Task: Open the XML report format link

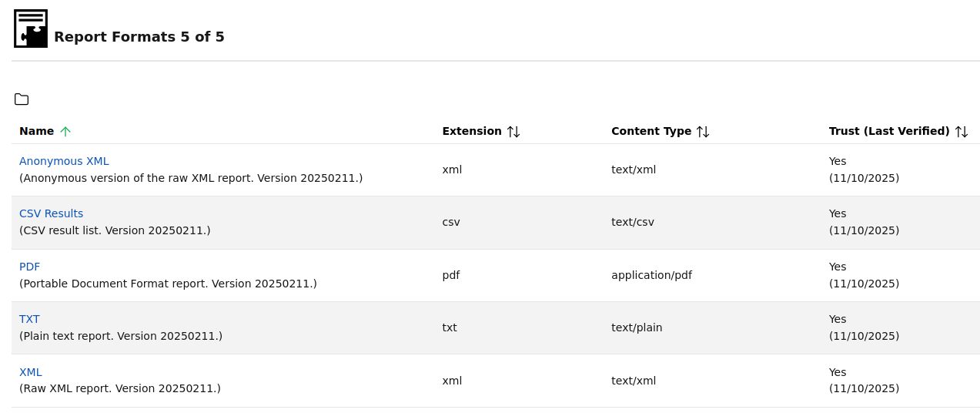Action: tap(31, 372)
